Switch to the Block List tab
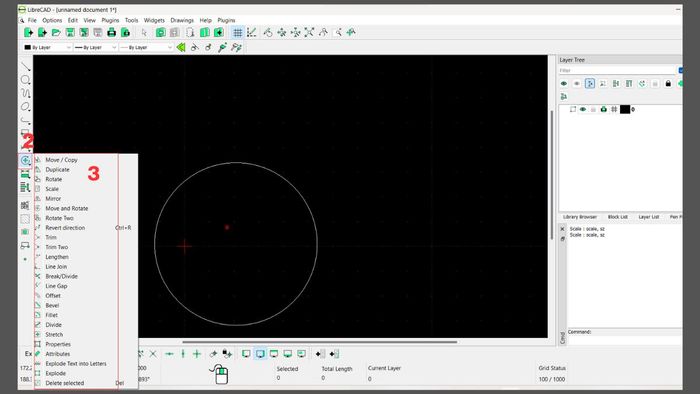The image size is (700, 394). click(618, 217)
